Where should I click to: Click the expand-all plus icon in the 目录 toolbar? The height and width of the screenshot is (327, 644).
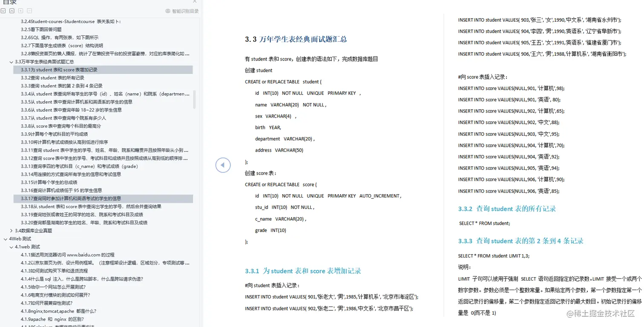[x=20, y=10]
